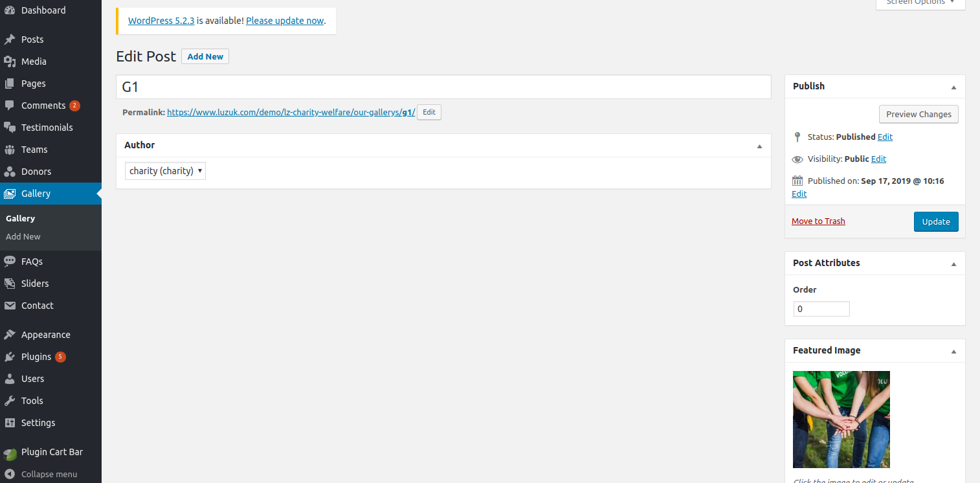Screen dimensions: 980x483
Task: Select the Gallery submenu item
Action: click(20, 218)
